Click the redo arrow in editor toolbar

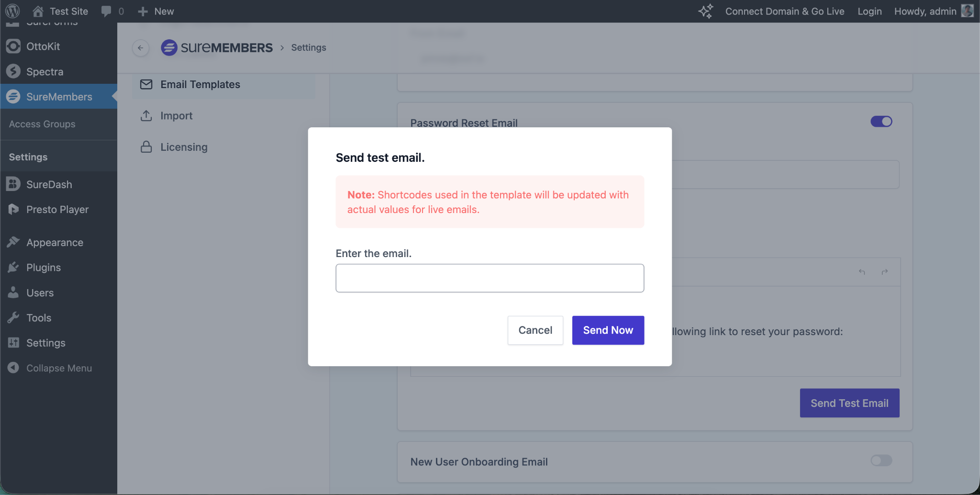885,272
